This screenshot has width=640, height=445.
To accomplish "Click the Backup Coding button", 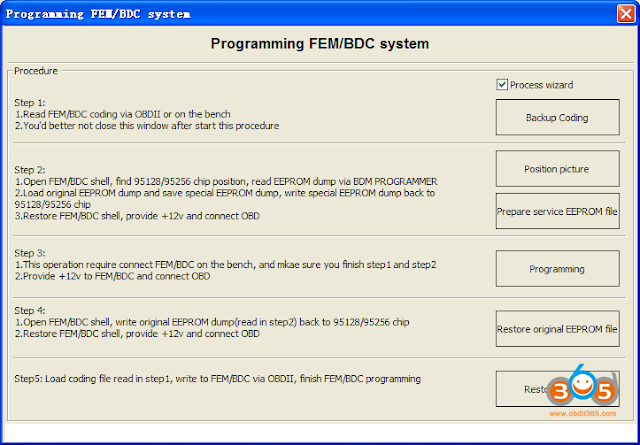I will [x=557, y=117].
